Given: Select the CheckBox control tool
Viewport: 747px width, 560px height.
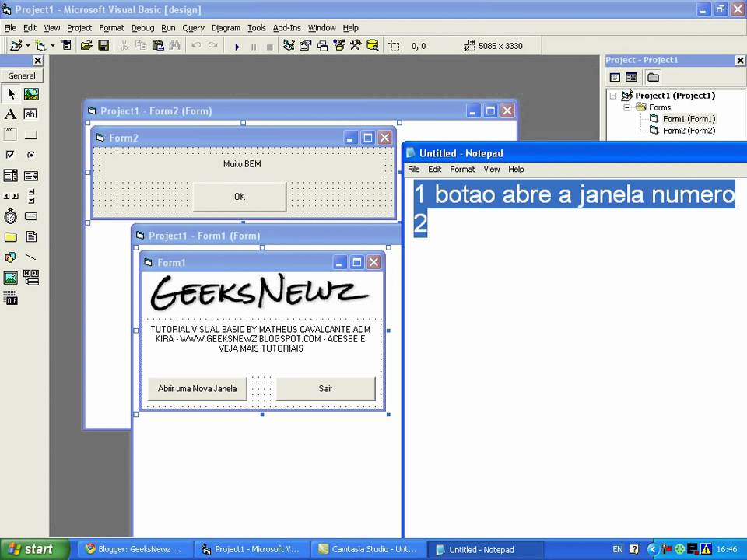Looking at the screenshot, I should [x=10, y=154].
